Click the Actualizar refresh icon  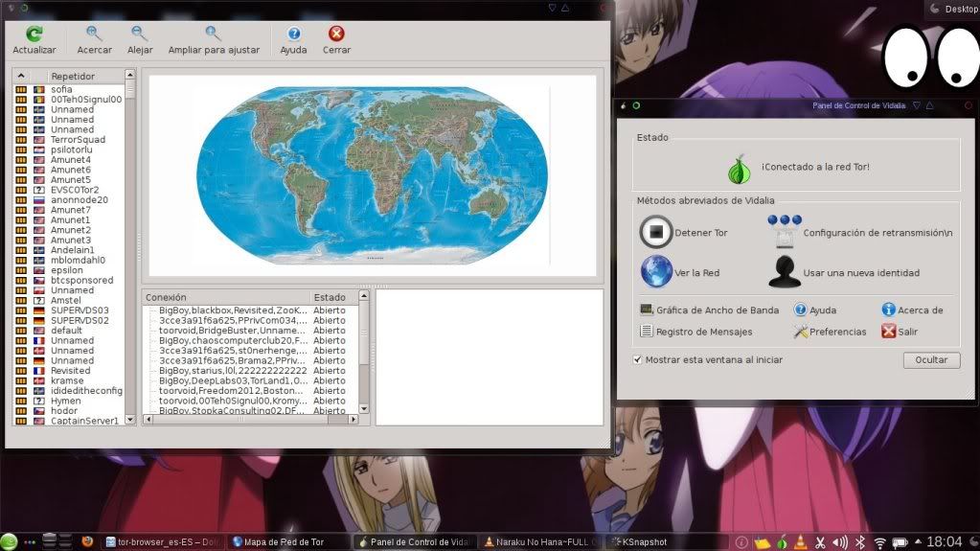34,34
